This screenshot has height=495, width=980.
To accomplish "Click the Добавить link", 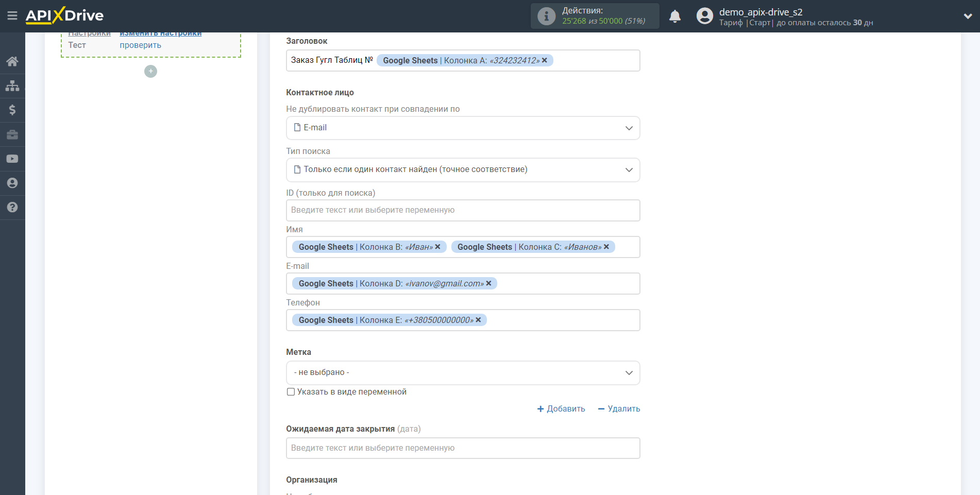I will pos(561,408).
